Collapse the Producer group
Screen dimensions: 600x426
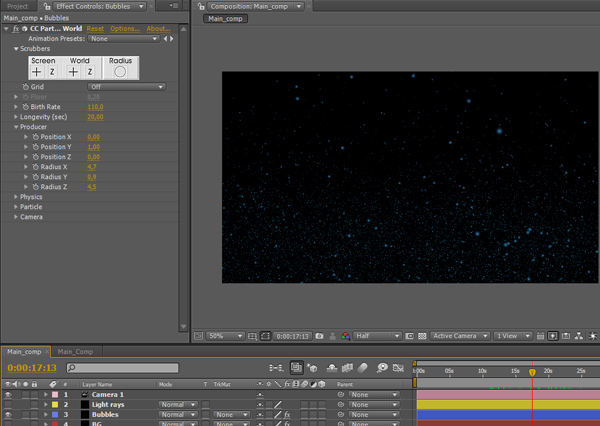pos(16,127)
